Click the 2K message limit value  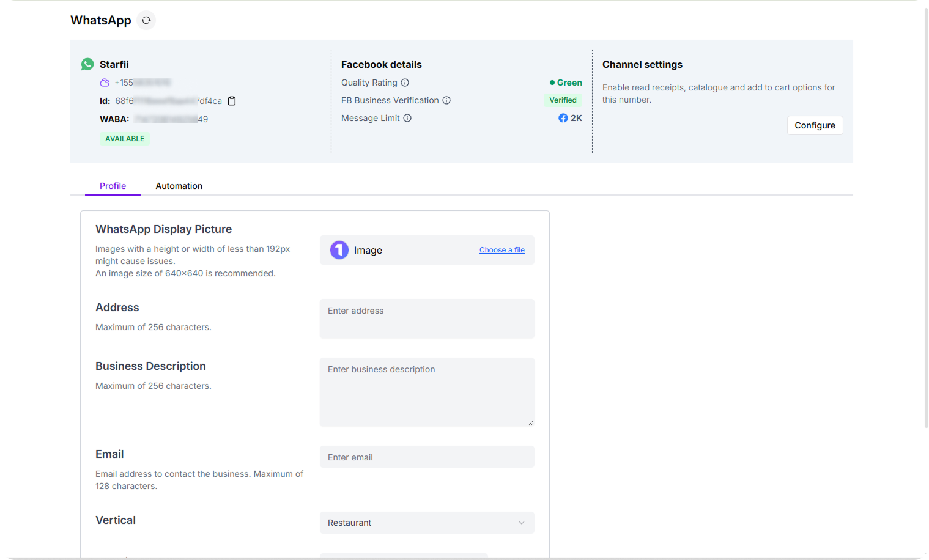click(x=576, y=118)
